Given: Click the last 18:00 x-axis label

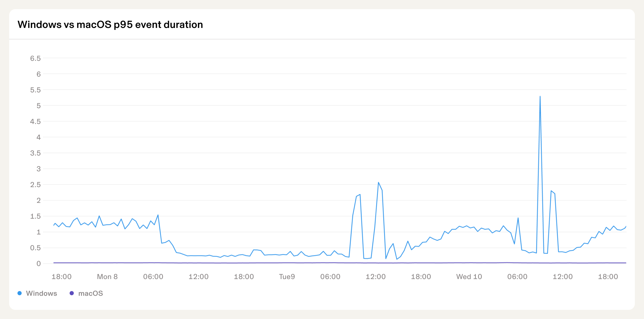Looking at the screenshot, I should point(608,277).
